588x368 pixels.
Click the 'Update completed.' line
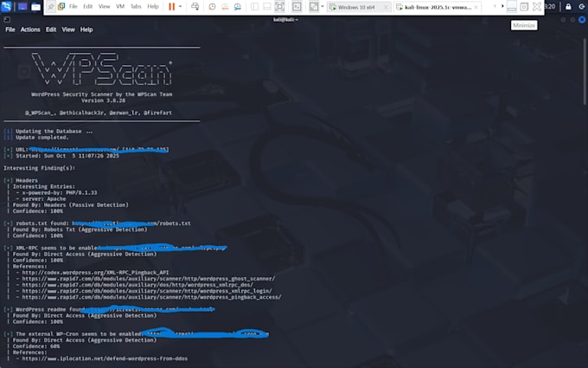[42, 138]
